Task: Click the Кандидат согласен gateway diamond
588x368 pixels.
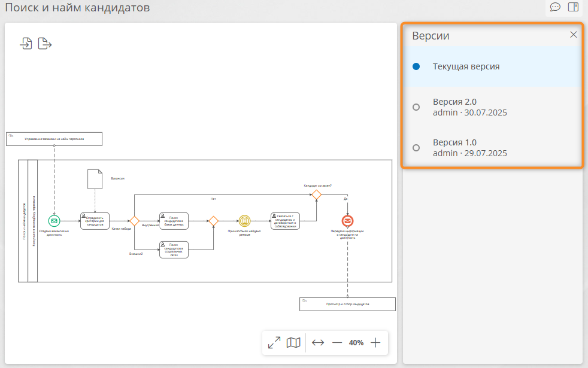Action: pyautogui.click(x=317, y=195)
